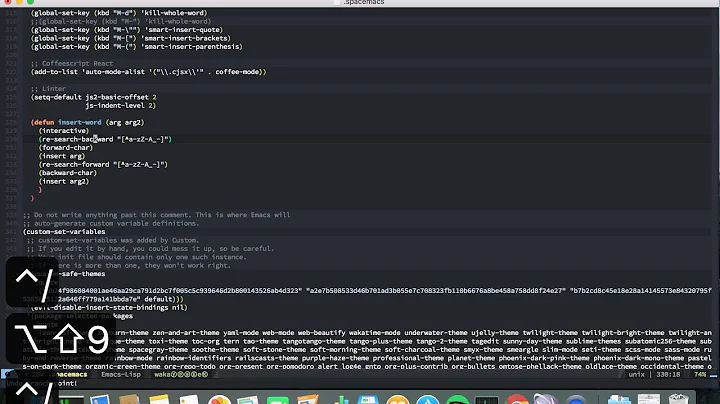Click '-safe-themes' variable text

tap(82, 274)
